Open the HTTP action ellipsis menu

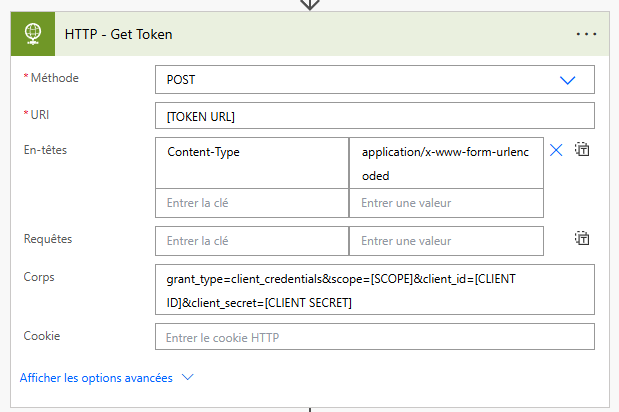[585, 34]
